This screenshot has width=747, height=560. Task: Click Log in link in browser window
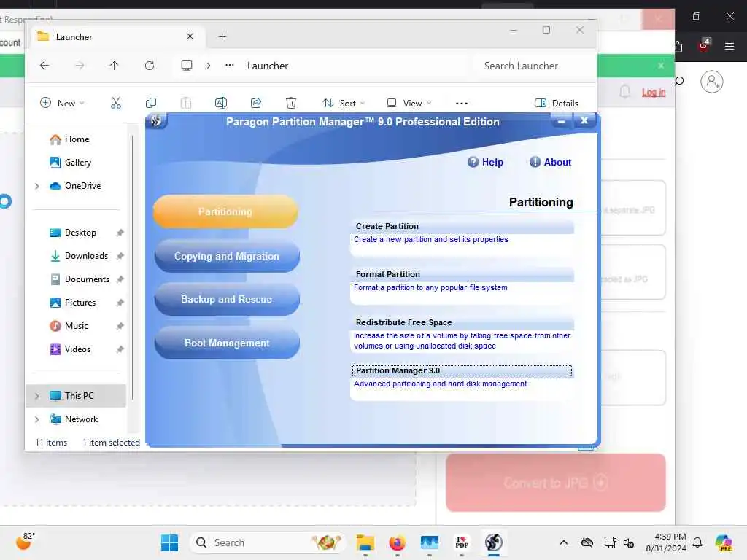[654, 93]
